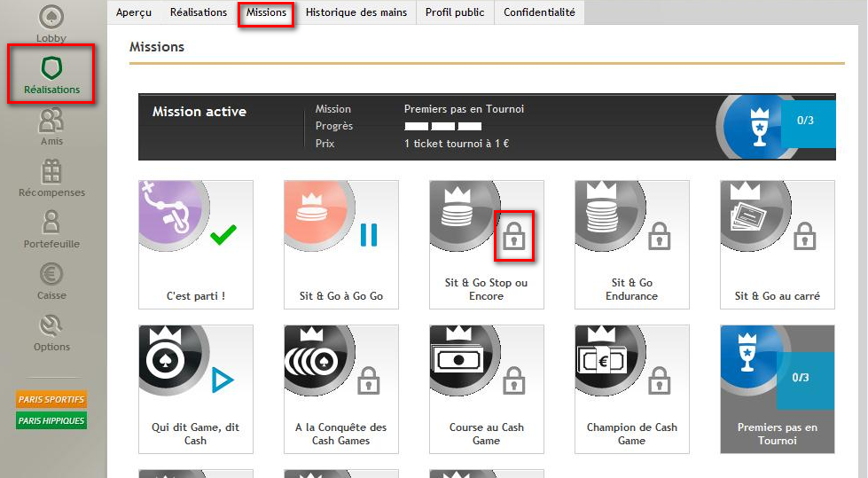Screen dimensions: 868x478
Task: Open the Amis friends section
Action: coord(51,127)
